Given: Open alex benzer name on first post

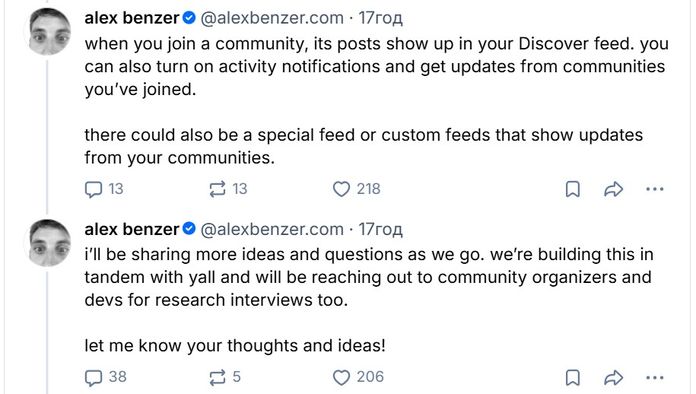Looking at the screenshot, I should click(132, 18).
